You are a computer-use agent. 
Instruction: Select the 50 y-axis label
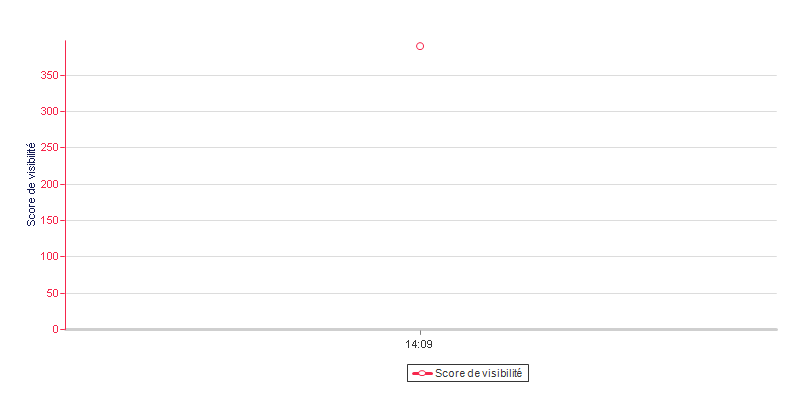click(x=52, y=293)
